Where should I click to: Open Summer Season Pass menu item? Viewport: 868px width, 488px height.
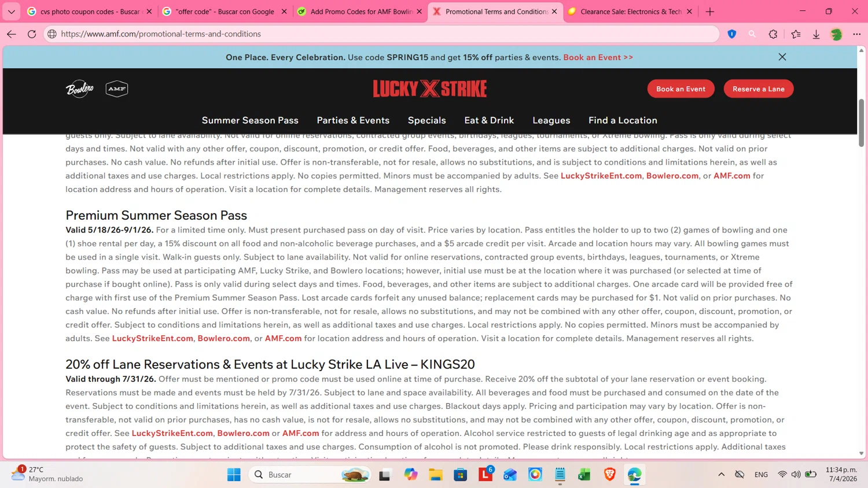[x=250, y=120]
